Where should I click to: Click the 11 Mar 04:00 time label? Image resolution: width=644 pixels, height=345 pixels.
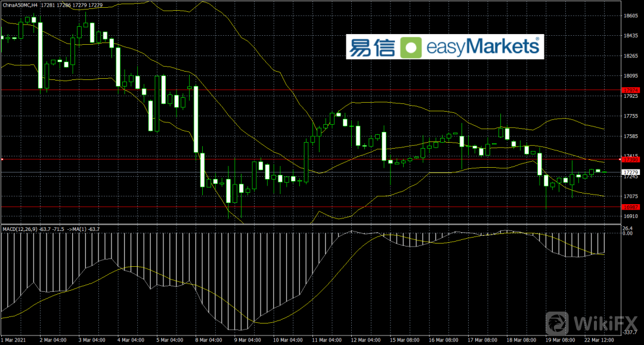[328, 340]
